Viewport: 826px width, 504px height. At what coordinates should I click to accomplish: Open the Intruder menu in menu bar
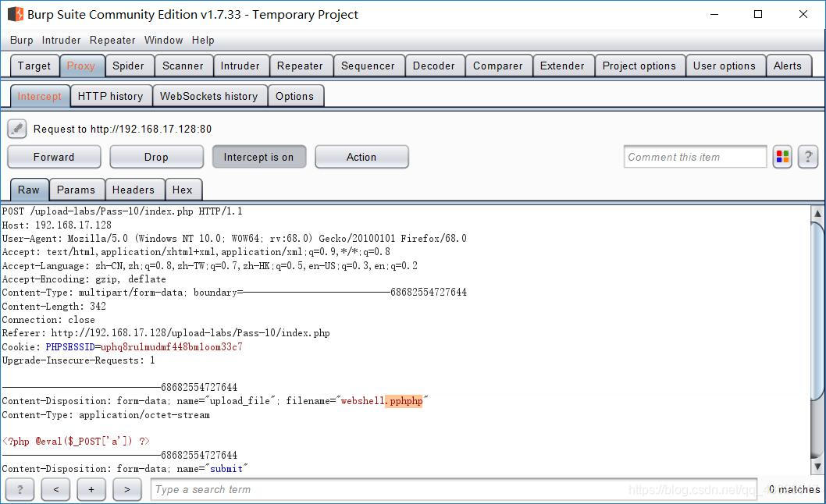click(x=61, y=40)
